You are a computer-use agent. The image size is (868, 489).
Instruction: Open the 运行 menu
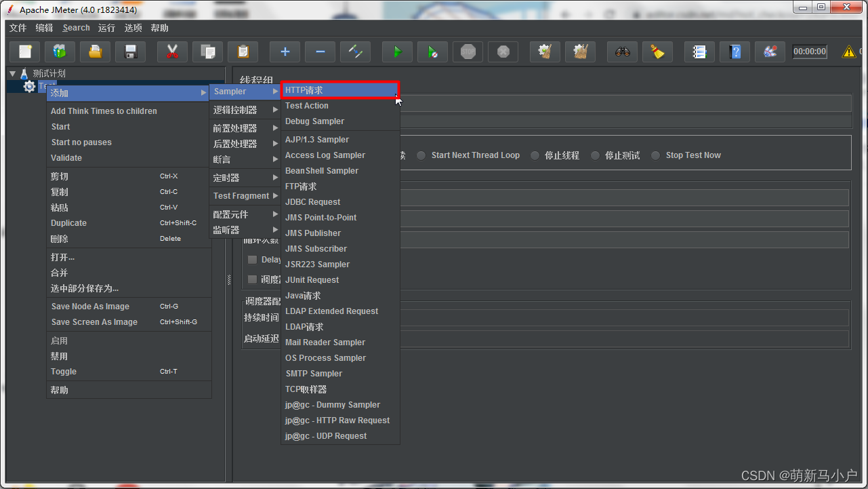pos(106,28)
